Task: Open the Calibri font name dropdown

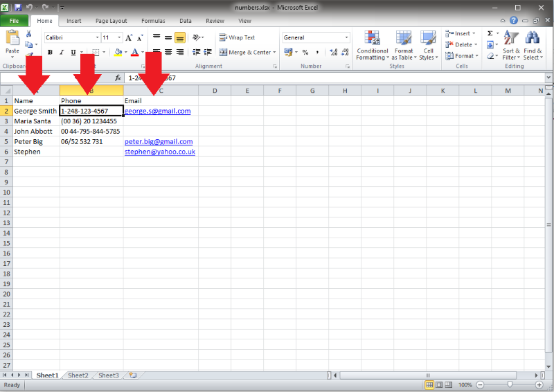Action: click(x=72, y=37)
